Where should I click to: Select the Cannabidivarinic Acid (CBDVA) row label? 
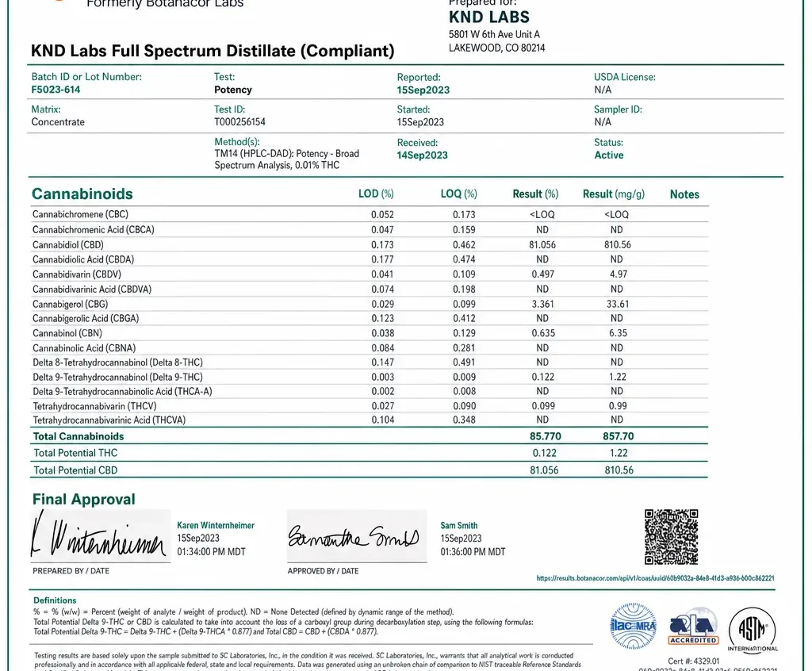(92, 289)
